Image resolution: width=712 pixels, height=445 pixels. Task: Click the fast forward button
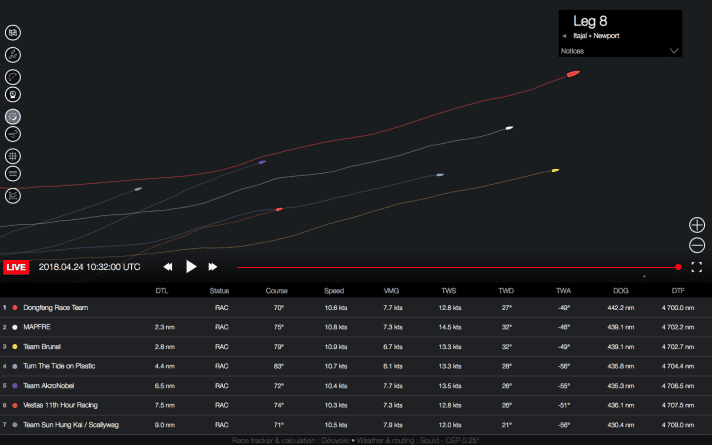(213, 267)
